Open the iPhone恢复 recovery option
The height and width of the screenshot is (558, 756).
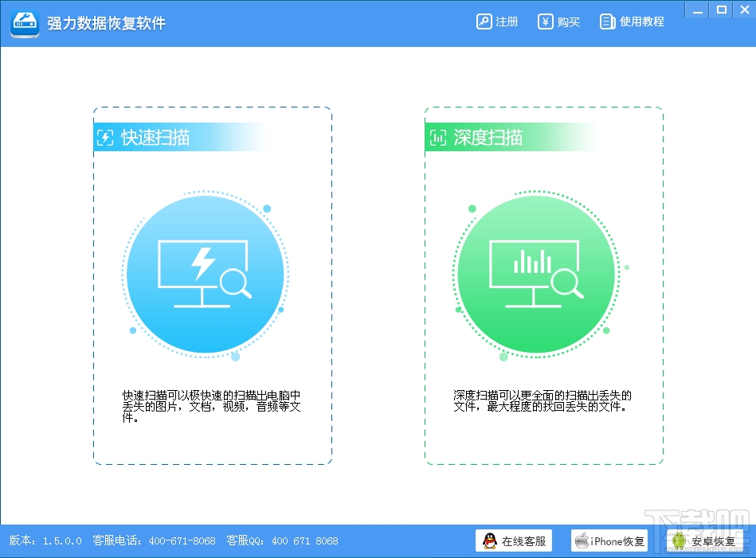coord(609,540)
